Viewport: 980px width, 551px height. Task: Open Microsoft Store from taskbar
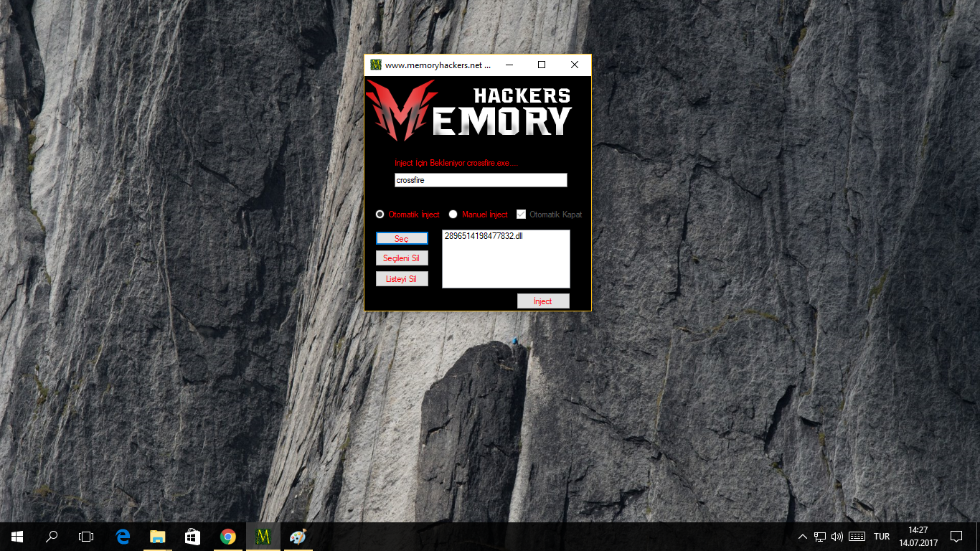[x=193, y=537]
